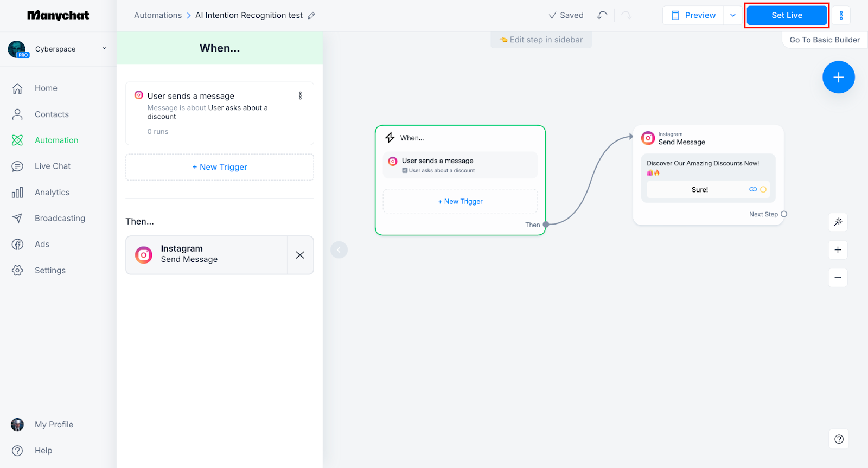868x468 pixels.
Task: Click the undo arrow icon
Action: [x=602, y=15]
